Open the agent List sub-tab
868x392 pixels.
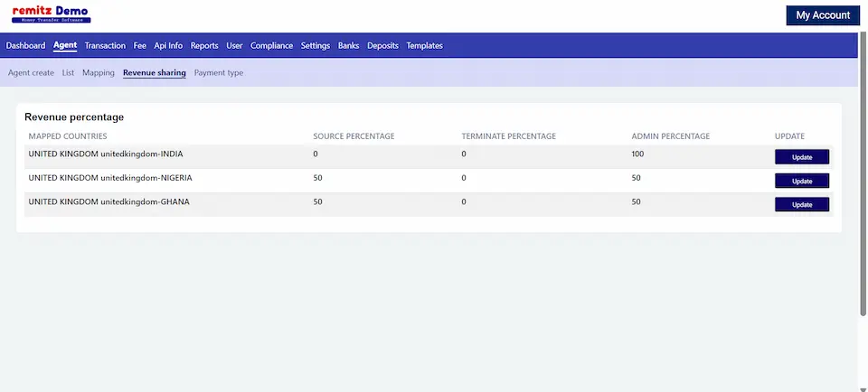[x=68, y=73]
